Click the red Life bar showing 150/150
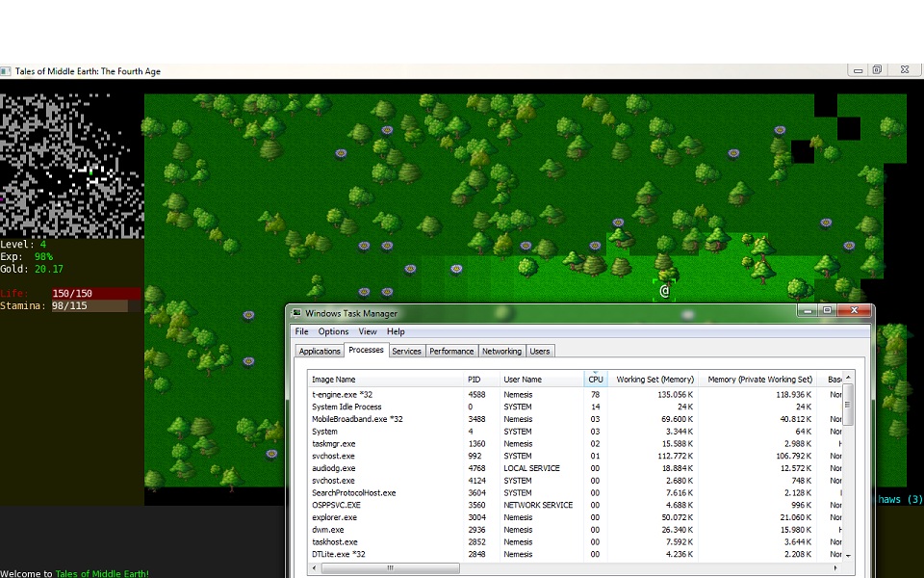924x578 pixels. coord(96,293)
